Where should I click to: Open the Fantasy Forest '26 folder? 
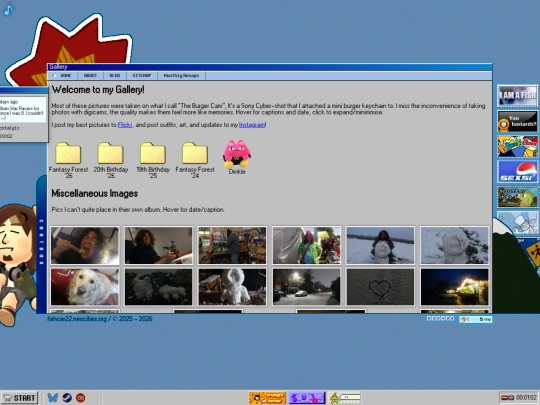[x=68, y=159]
